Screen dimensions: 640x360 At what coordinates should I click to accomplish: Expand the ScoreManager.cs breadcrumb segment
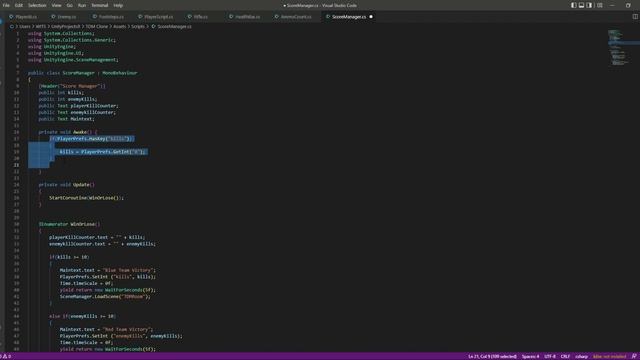point(174,27)
